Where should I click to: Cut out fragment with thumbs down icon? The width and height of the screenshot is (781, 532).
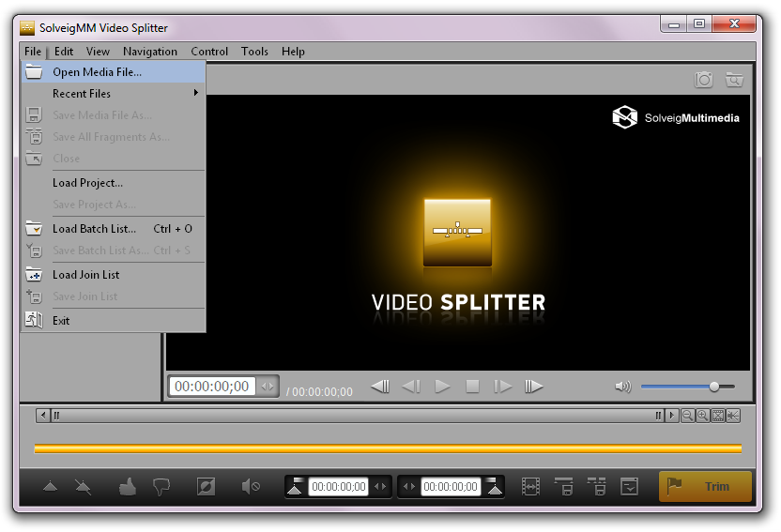tap(161, 486)
